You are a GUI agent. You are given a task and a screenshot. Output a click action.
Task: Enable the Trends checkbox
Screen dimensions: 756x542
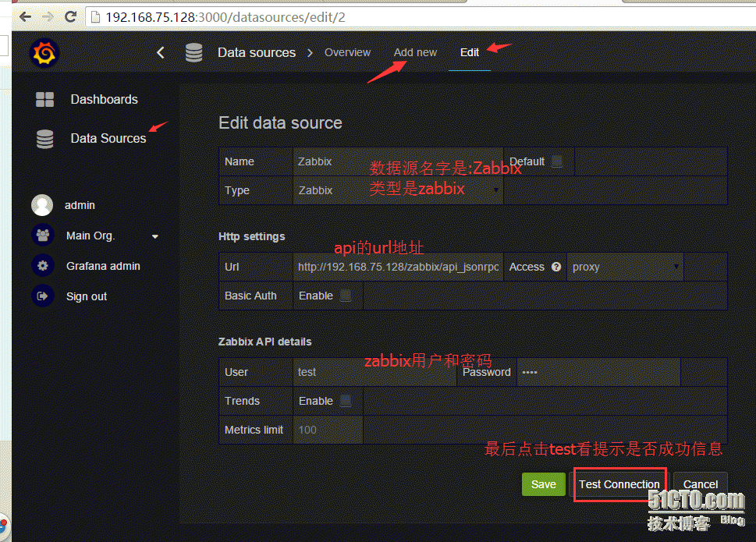(x=346, y=401)
